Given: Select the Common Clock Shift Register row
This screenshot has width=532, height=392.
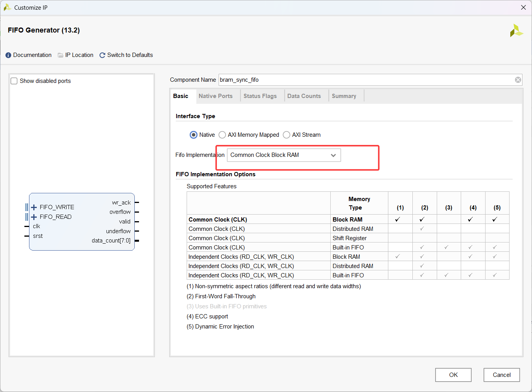Looking at the screenshot, I should 348,238.
